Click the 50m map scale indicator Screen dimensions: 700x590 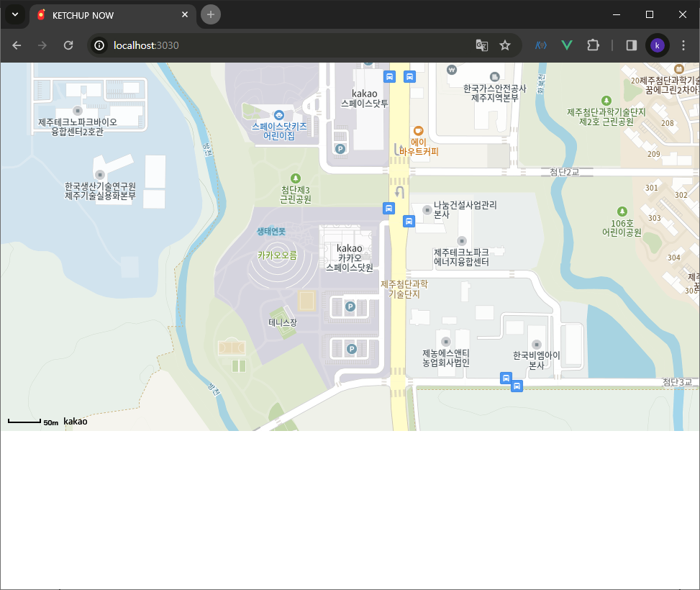(33, 422)
